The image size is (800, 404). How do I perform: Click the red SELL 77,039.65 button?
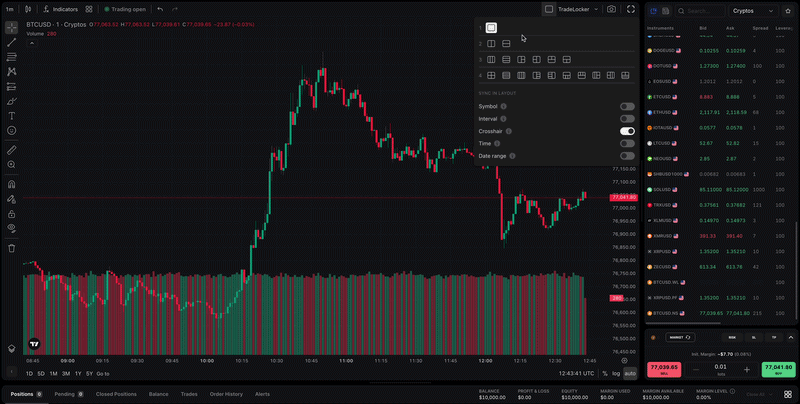point(664,369)
